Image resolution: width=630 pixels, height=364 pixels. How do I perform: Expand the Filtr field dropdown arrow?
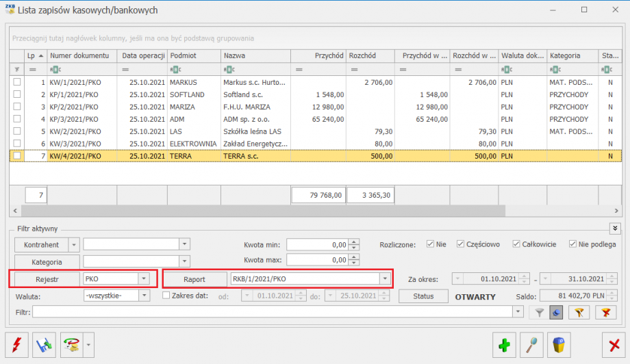tap(518, 312)
